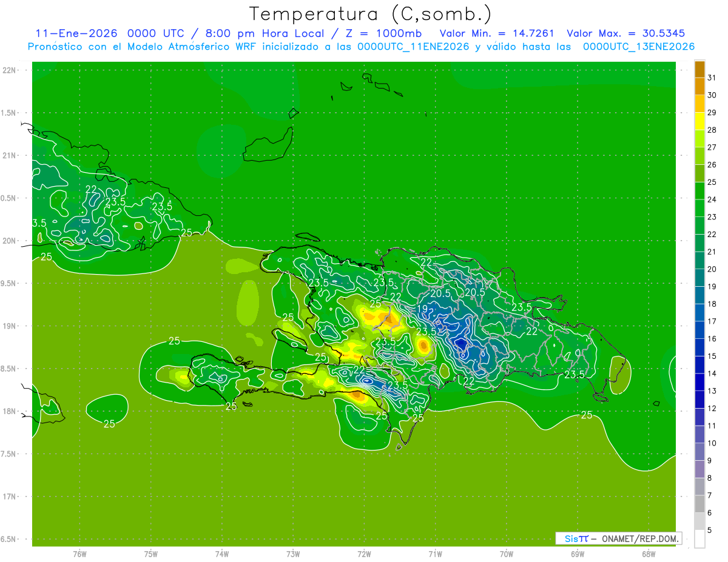Click the legend scale label "18"
The width and height of the screenshot is (728, 562).
click(x=712, y=304)
